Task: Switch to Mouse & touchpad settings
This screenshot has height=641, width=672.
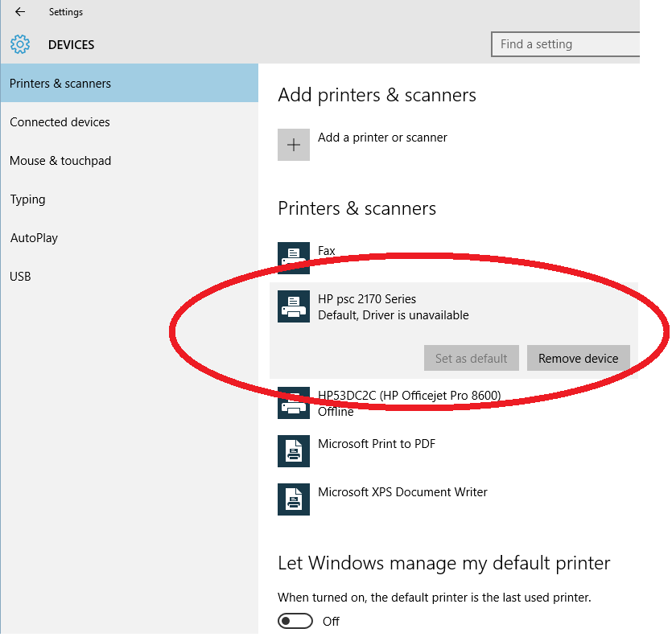Action: click(x=130, y=161)
